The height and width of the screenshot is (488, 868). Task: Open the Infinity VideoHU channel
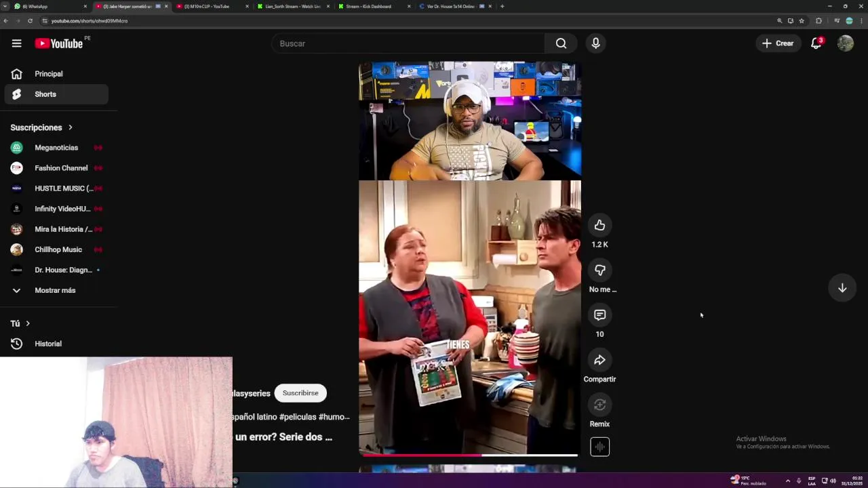(56, 209)
